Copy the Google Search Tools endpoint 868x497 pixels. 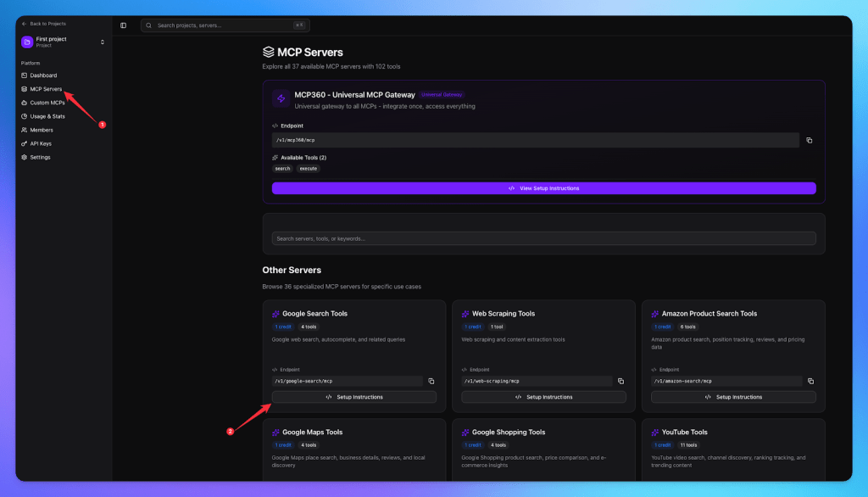pyautogui.click(x=430, y=381)
